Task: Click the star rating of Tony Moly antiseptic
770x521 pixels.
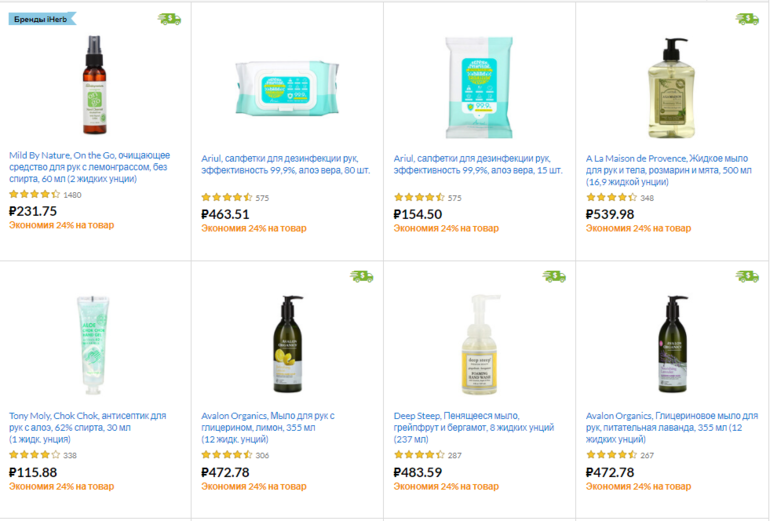Action: tap(35, 455)
